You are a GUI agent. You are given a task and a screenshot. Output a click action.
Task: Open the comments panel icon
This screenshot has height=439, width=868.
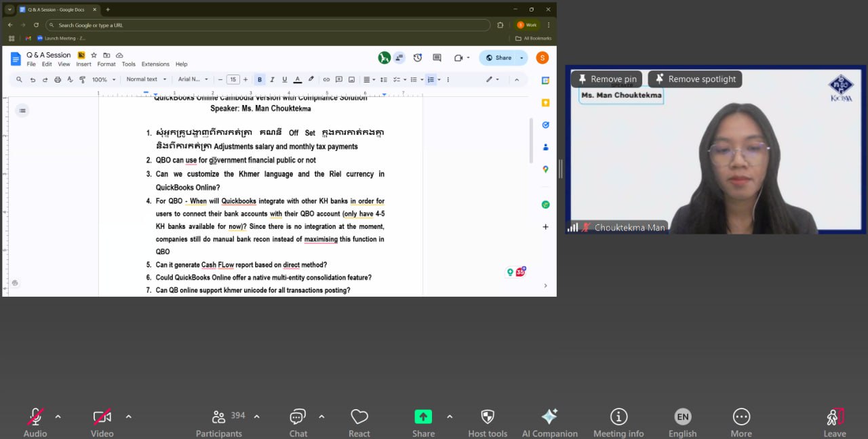[437, 58]
